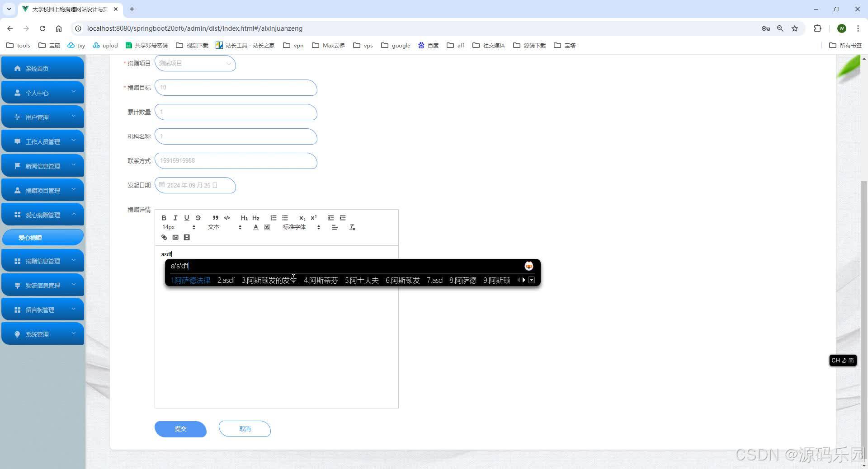Insert a blockquote

click(215, 218)
